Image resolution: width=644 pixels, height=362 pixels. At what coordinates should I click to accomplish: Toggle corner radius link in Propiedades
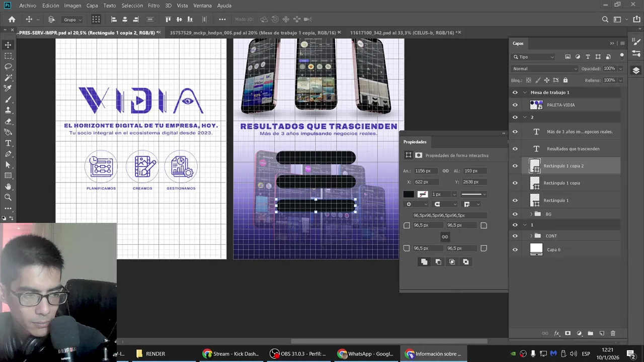pyautogui.click(x=445, y=237)
